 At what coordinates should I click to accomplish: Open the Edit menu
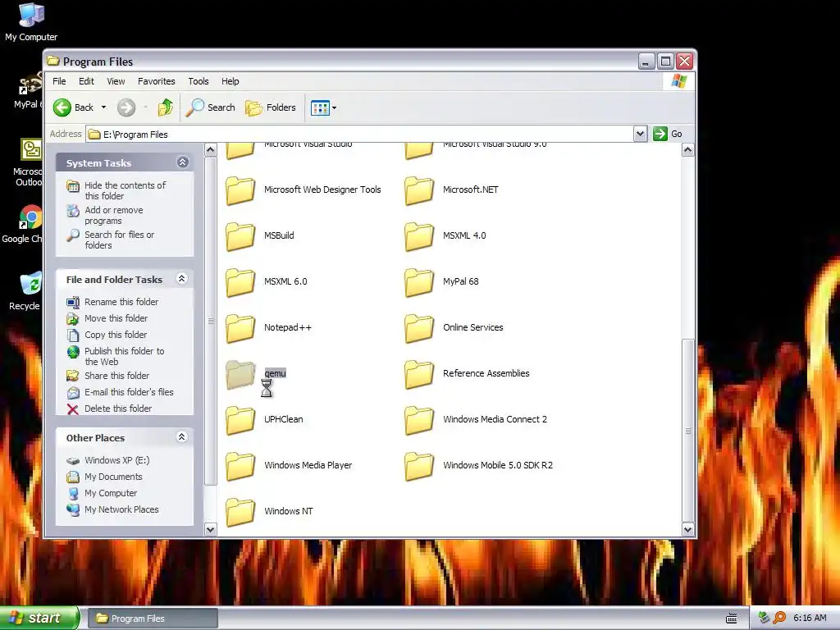pyautogui.click(x=86, y=81)
